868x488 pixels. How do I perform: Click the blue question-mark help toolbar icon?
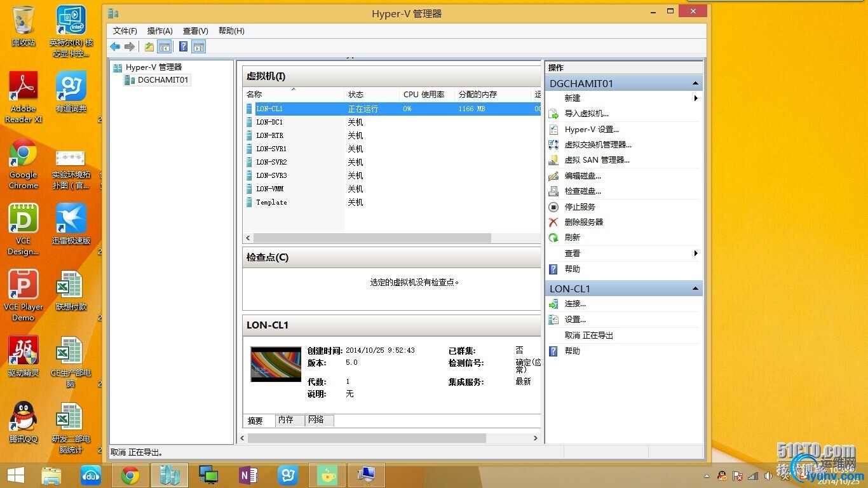(183, 46)
